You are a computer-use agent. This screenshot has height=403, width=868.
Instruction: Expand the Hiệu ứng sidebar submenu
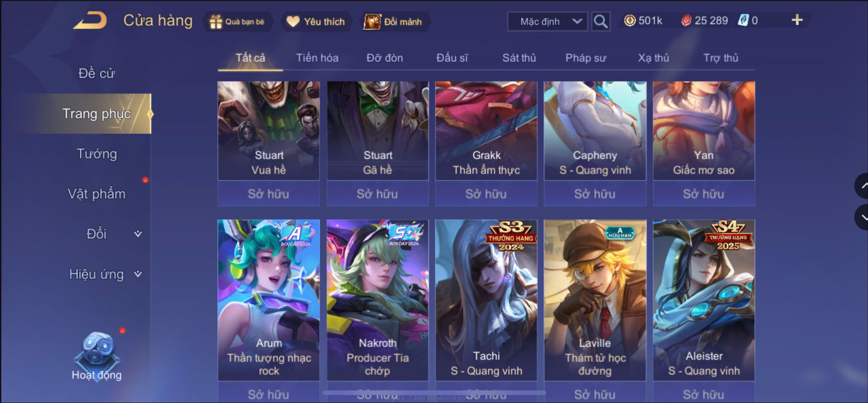138,274
